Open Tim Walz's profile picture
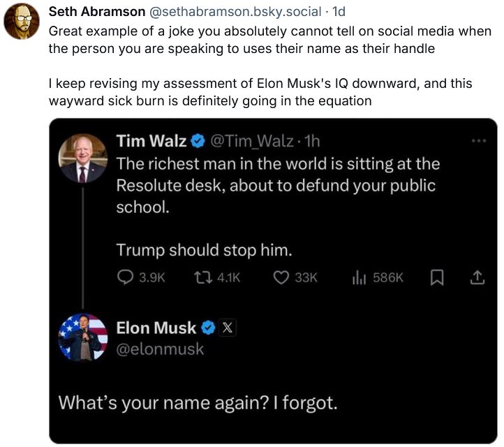Viewport: 504px width, 447px height. click(83, 158)
